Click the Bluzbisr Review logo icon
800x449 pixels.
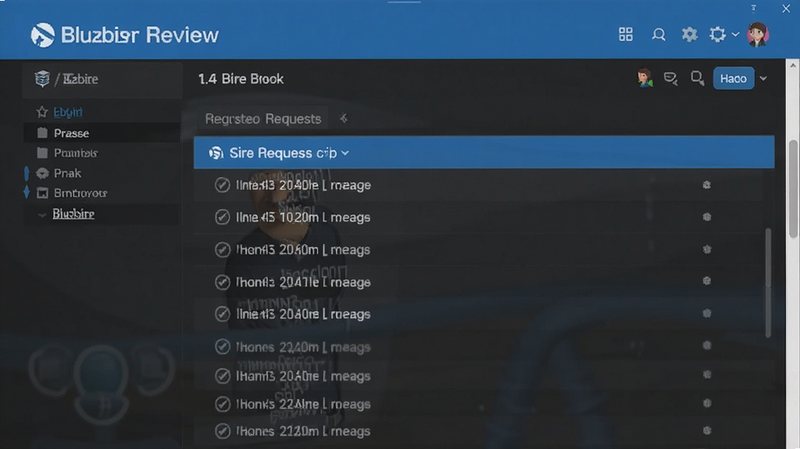coord(42,35)
